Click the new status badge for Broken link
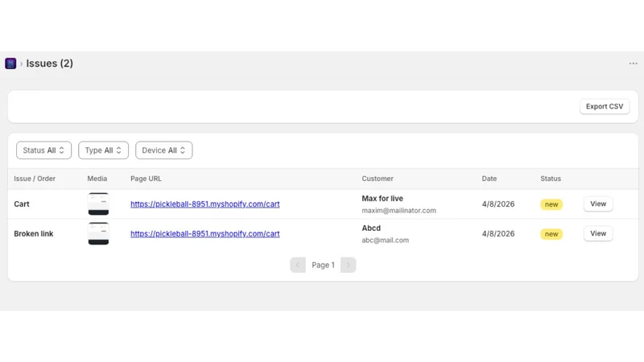Screen dimensions: 644x362 [551, 234]
